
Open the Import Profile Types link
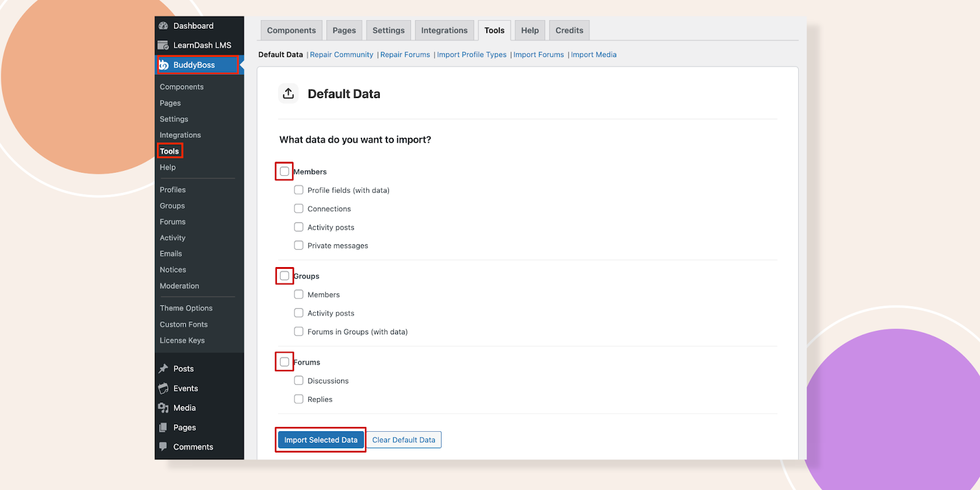coord(472,55)
